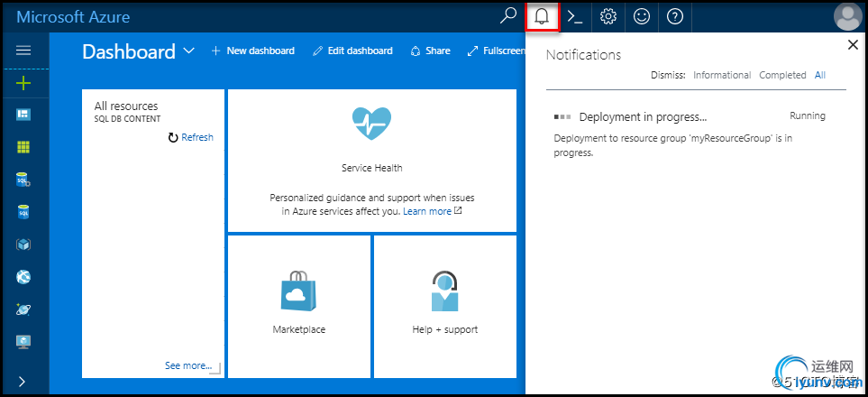
Task: Click the All resources tile title
Action: 125,106
